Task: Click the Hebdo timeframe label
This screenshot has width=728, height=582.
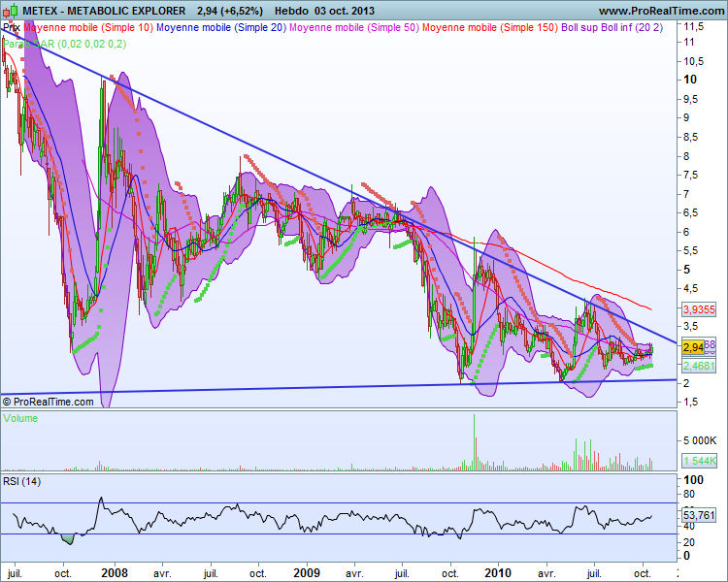Action: [291, 11]
